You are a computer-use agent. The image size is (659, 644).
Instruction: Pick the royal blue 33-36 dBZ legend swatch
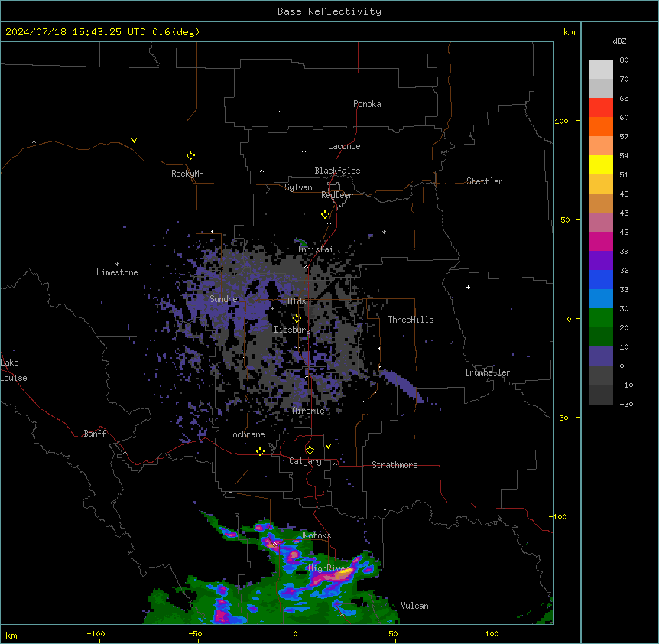pyautogui.click(x=601, y=279)
